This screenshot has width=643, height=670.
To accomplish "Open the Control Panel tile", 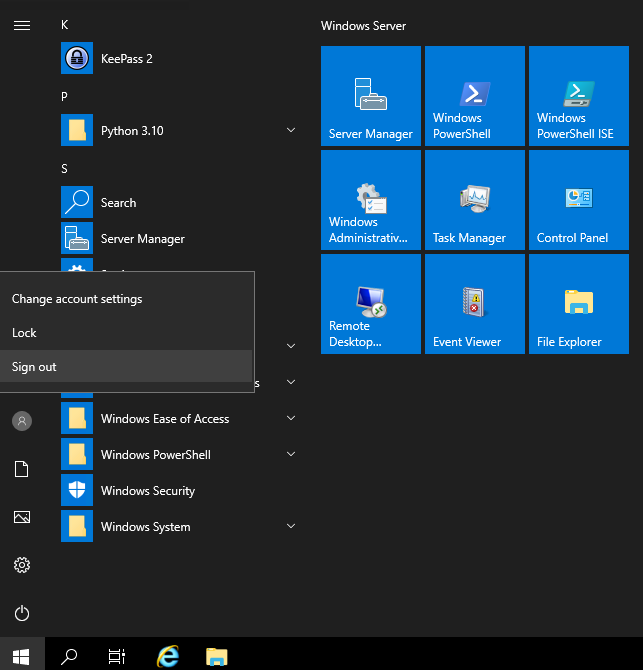I will [578, 201].
